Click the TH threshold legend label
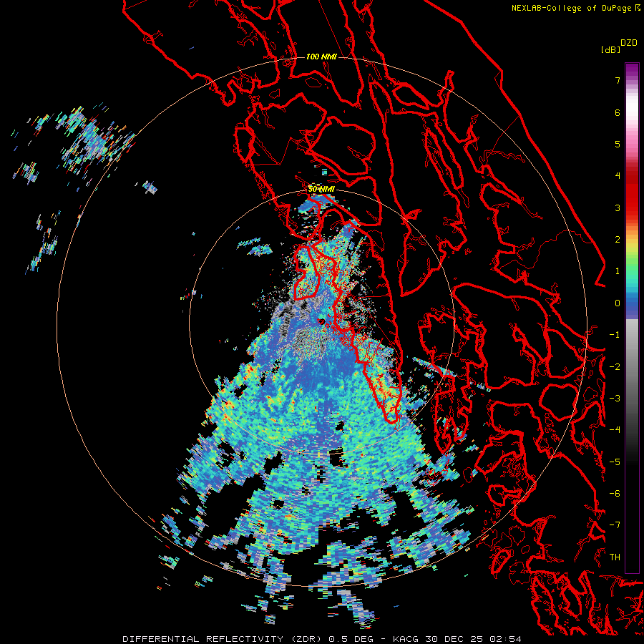Screen dimensions: 644x644 pyautogui.click(x=615, y=557)
